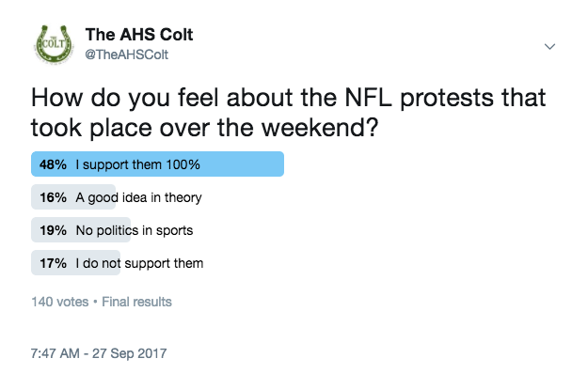
Task: Click the 16% percentage label
Action: (x=53, y=197)
